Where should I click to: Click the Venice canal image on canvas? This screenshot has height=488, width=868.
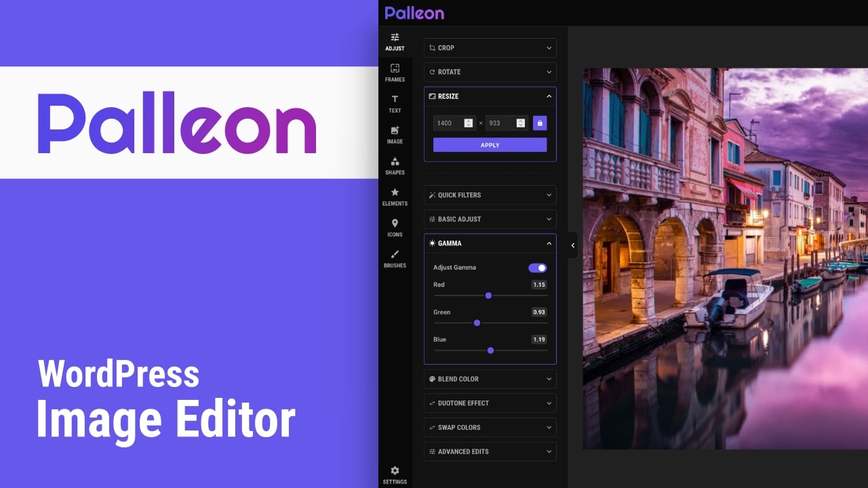tap(725, 258)
